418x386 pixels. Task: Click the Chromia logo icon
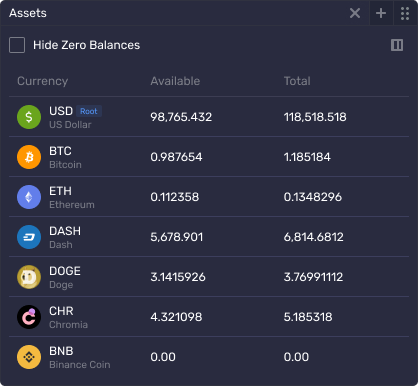coord(29,317)
